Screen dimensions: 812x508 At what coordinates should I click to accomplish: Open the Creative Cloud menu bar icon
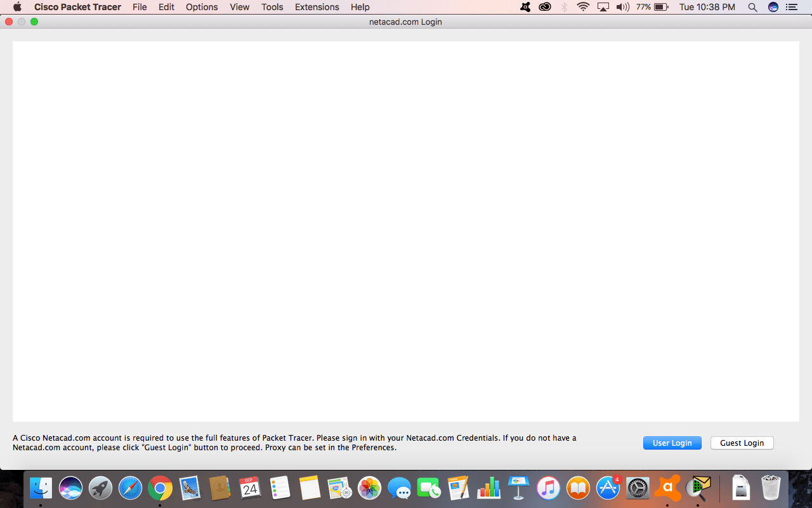tap(545, 7)
